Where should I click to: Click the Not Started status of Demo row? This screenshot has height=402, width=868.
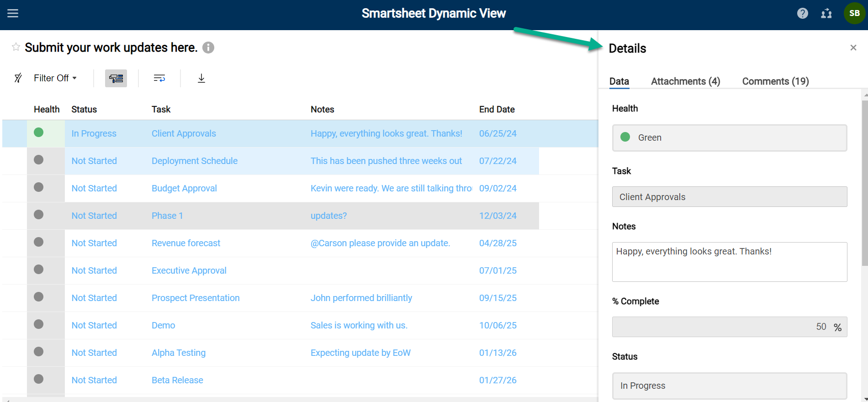coord(94,325)
